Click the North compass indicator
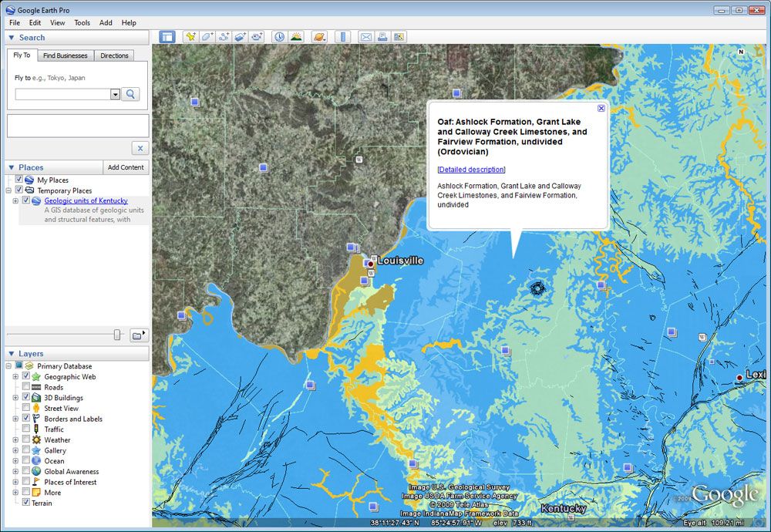The image size is (771, 532). pos(741,52)
